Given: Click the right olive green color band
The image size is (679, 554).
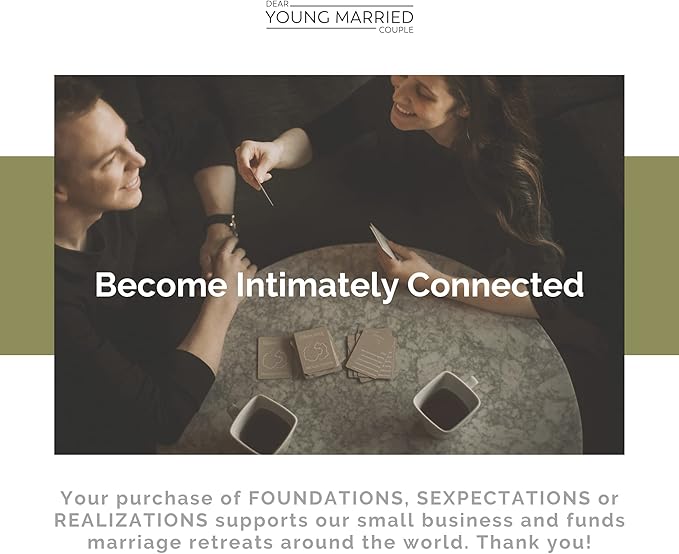Looking at the screenshot, I should tap(651, 255).
